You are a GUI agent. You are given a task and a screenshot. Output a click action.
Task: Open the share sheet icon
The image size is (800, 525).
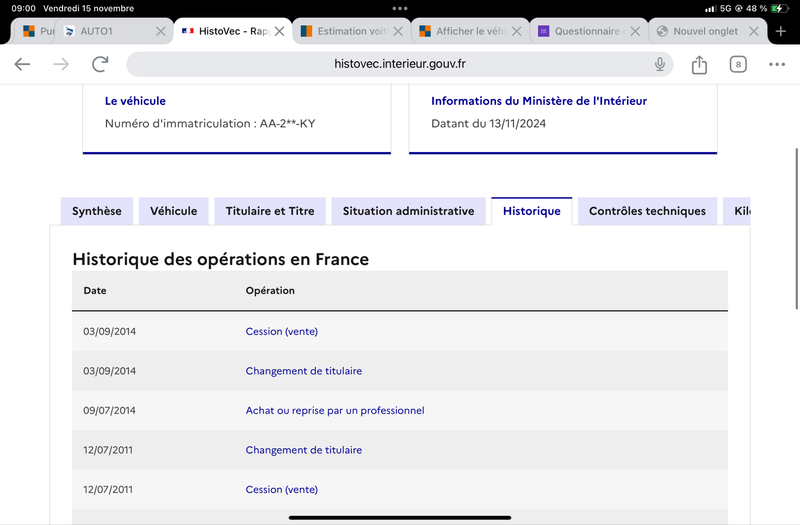click(x=699, y=64)
